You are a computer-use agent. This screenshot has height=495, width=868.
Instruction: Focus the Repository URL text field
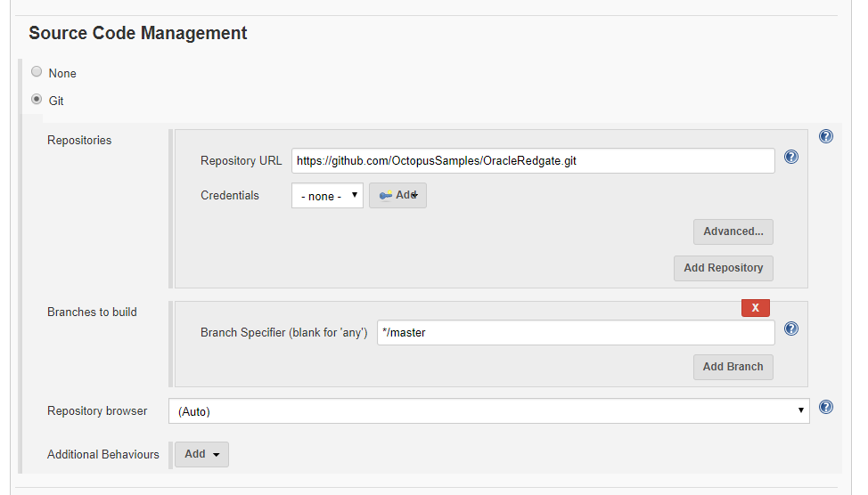pos(532,160)
